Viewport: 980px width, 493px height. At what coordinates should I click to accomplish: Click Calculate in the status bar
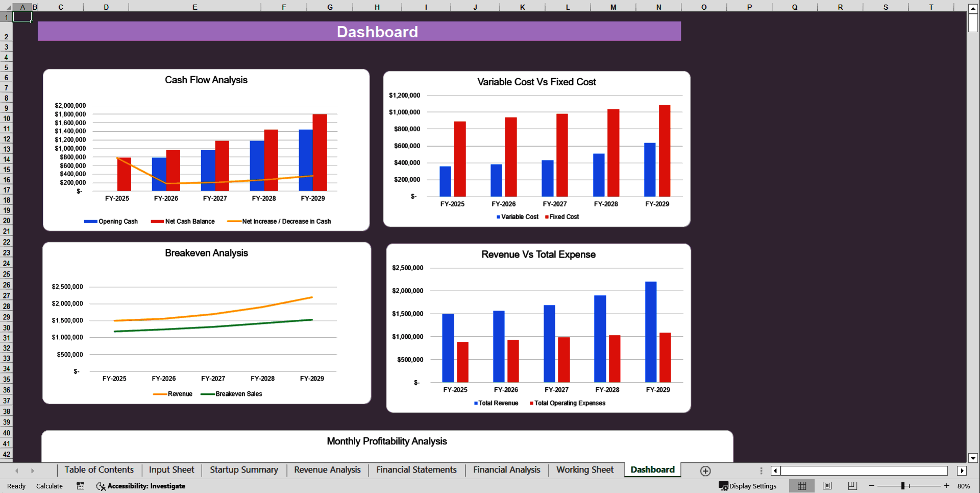(x=49, y=486)
